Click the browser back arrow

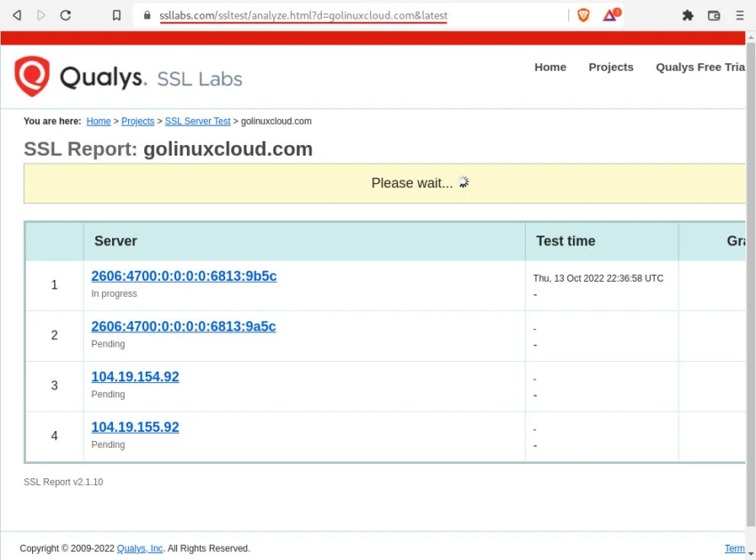[x=16, y=15]
